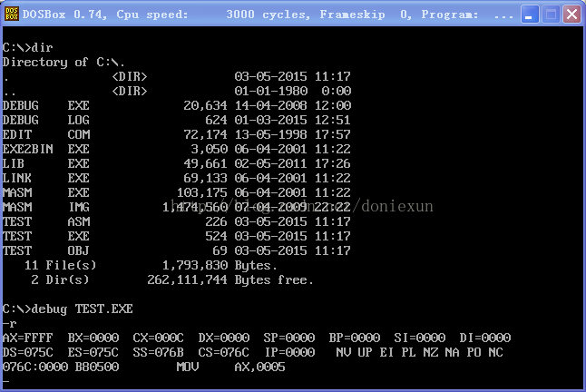Click file size 103,175
586x392 pixels.
coord(201,192)
